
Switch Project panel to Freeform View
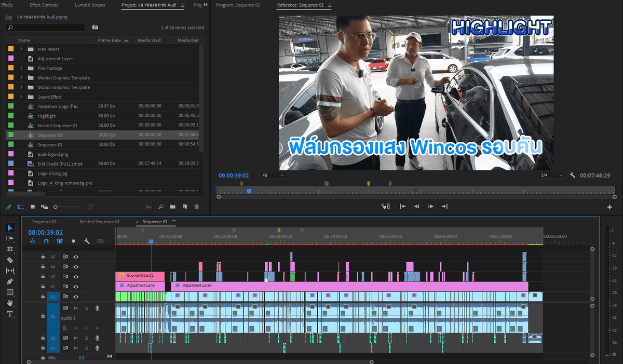pos(44,207)
